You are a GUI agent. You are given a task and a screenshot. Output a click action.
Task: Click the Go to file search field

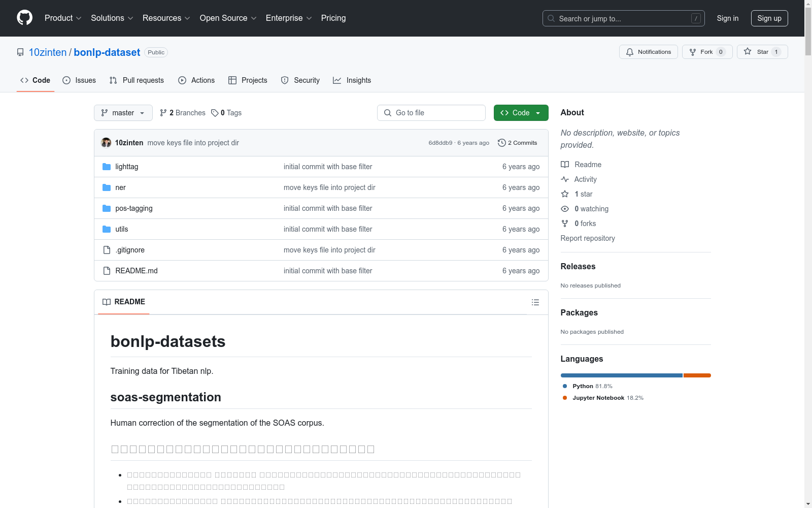[x=431, y=113]
